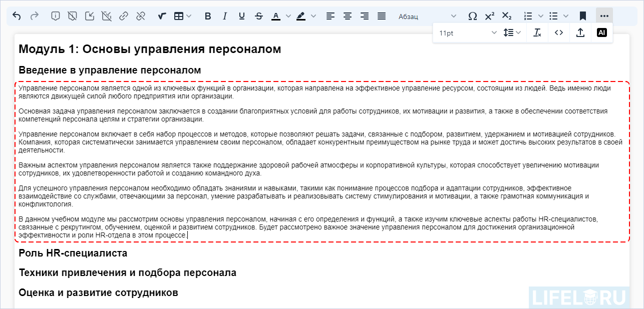Toggle underline formatting

(241, 15)
